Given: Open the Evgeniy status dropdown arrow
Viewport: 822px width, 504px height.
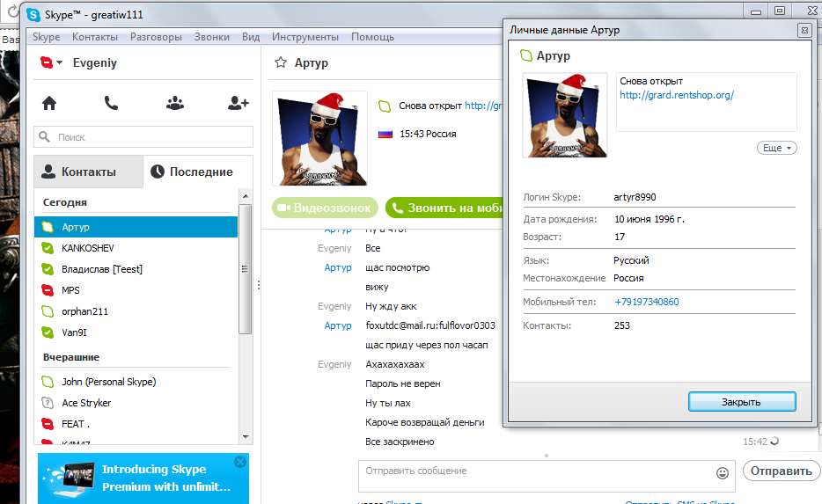Looking at the screenshot, I should click(x=60, y=62).
